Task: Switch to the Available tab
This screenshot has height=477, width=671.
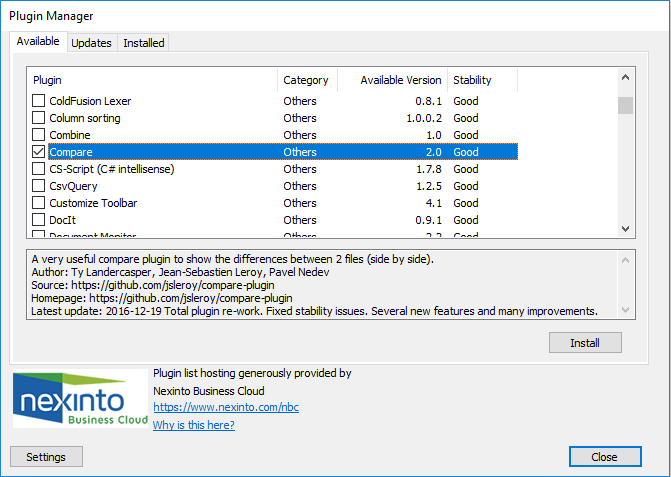Action: point(38,41)
